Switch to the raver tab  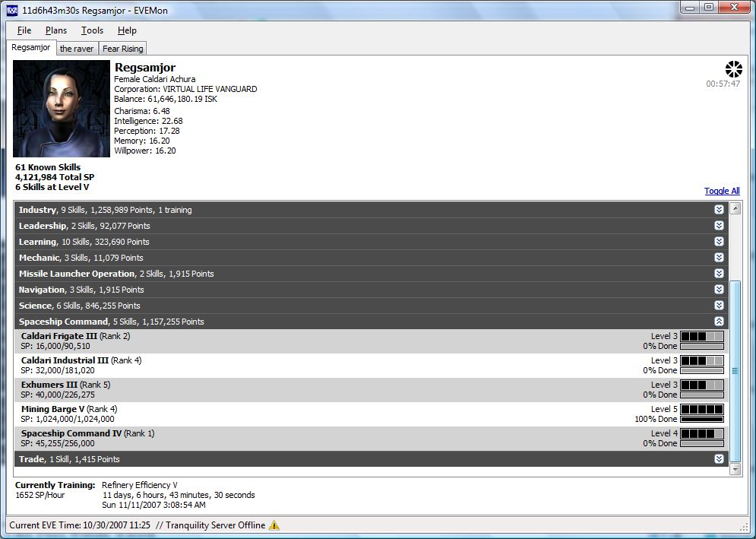pos(77,49)
